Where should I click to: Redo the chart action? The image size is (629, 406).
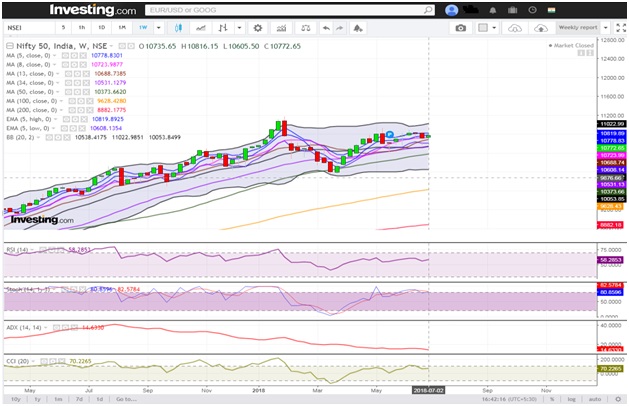point(339,28)
